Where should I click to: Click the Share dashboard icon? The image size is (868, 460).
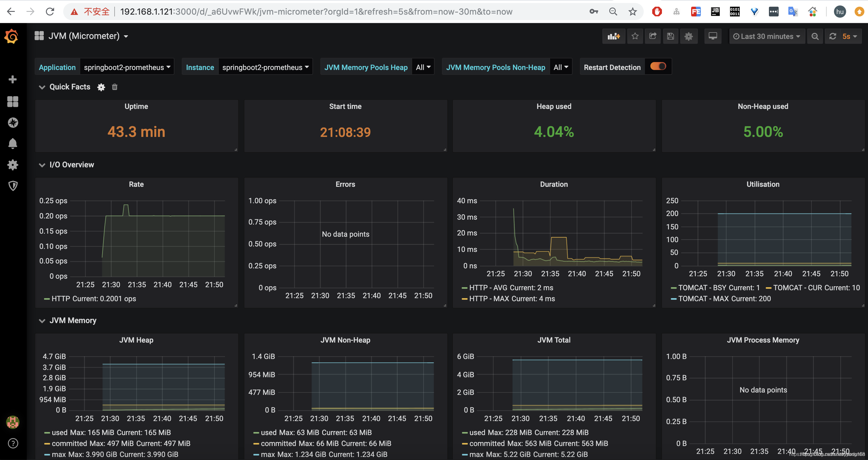(653, 36)
